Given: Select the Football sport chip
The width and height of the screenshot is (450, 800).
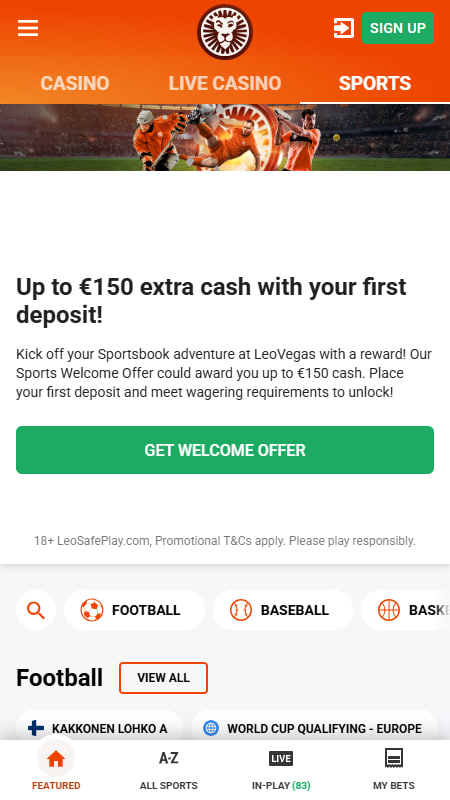Looking at the screenshot, I should click(x=135, y=610).
